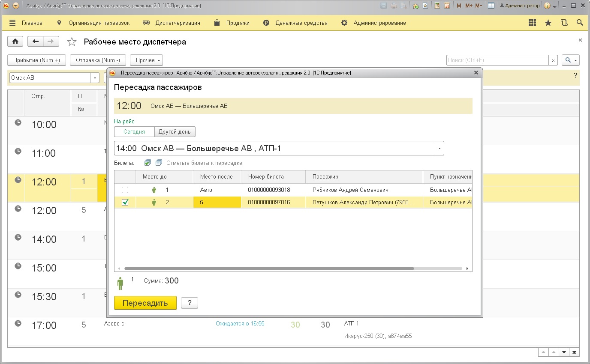Expand the destination trip dropdown for 14:00

439,149
